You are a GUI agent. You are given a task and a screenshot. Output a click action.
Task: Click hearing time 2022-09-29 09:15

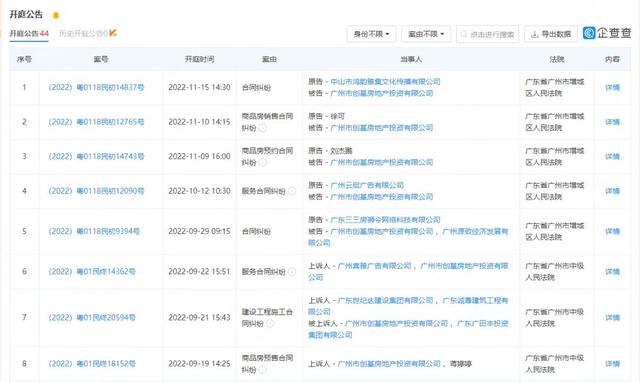point(199,231)
